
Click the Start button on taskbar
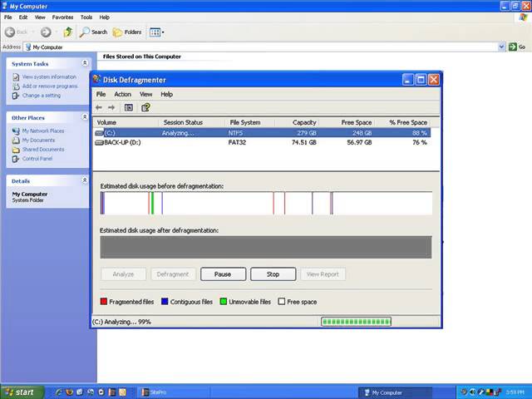(x=22, y=392)
